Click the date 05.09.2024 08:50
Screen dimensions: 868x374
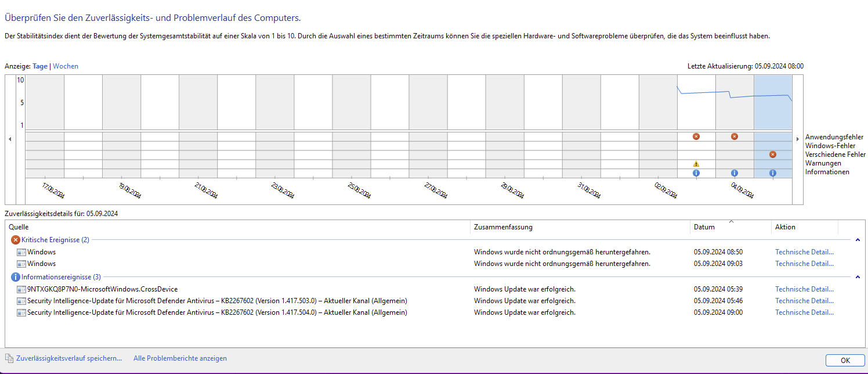click(718, 252)
